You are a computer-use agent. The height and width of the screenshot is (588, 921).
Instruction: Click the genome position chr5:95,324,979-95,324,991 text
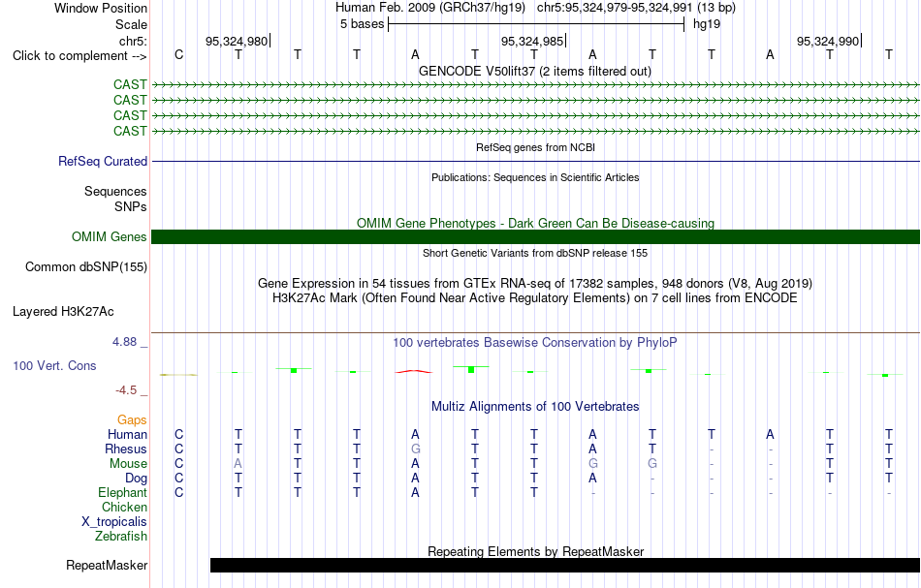pos(615,8)
